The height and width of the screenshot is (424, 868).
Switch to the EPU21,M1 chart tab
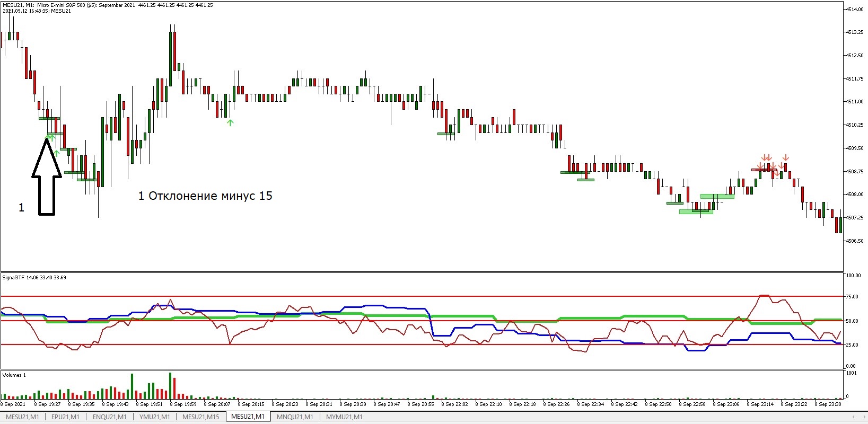[65, 417]
